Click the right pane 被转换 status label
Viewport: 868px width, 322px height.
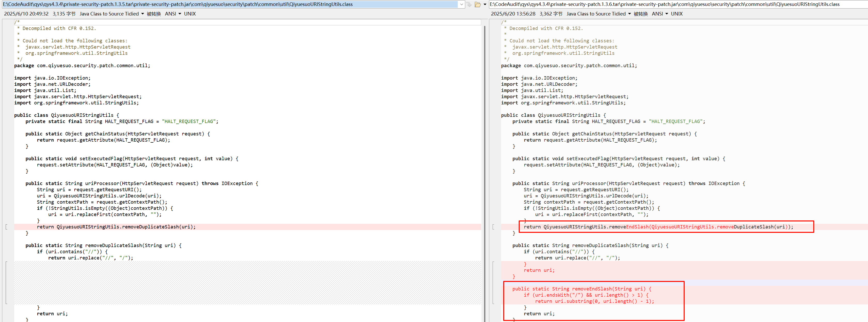click(641, 14)
